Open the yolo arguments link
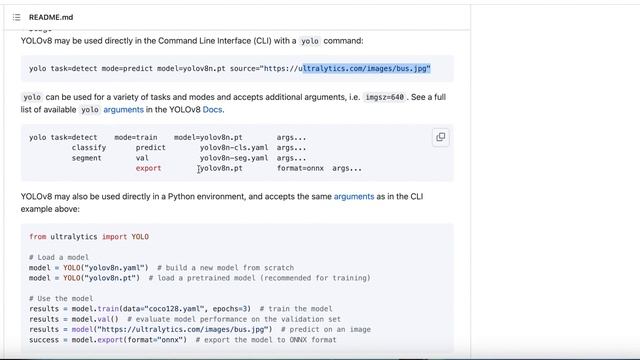The image size is (640, 360). [123, 109]
